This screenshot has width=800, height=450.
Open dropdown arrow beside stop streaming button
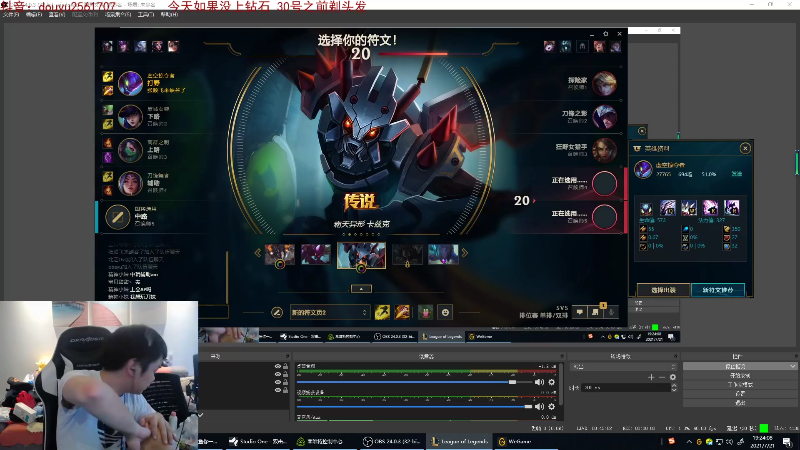(792, 366)
